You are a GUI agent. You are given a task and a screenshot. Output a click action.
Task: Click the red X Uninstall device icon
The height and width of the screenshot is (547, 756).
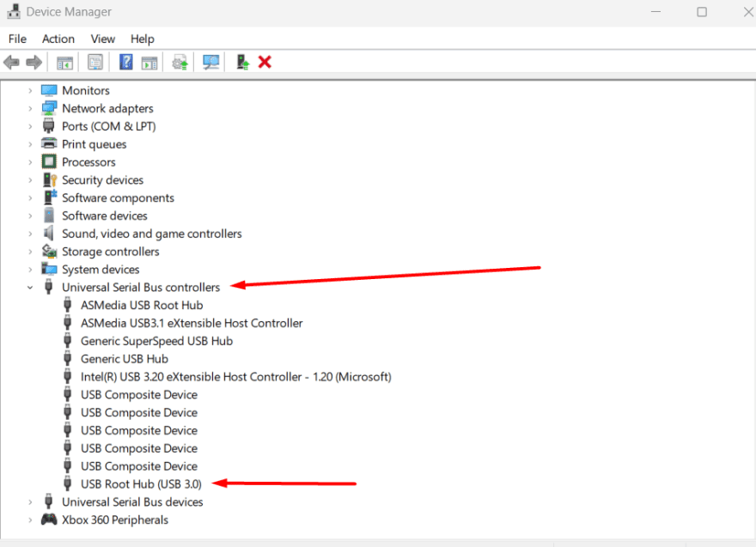click(265, 62)
